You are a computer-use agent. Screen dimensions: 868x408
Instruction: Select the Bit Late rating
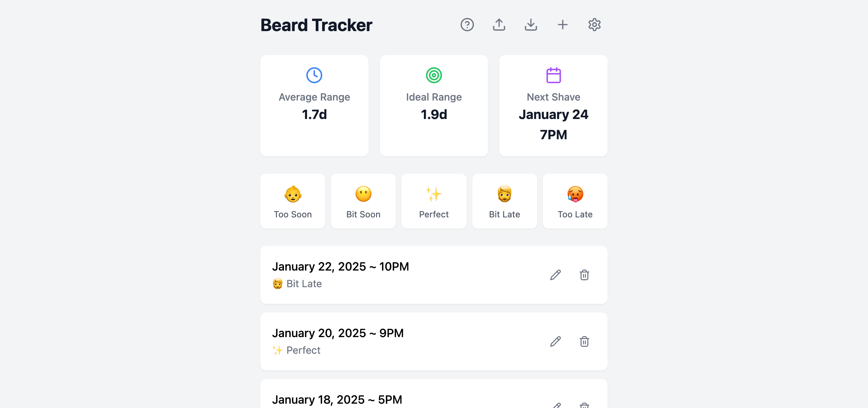coord(504,201)
